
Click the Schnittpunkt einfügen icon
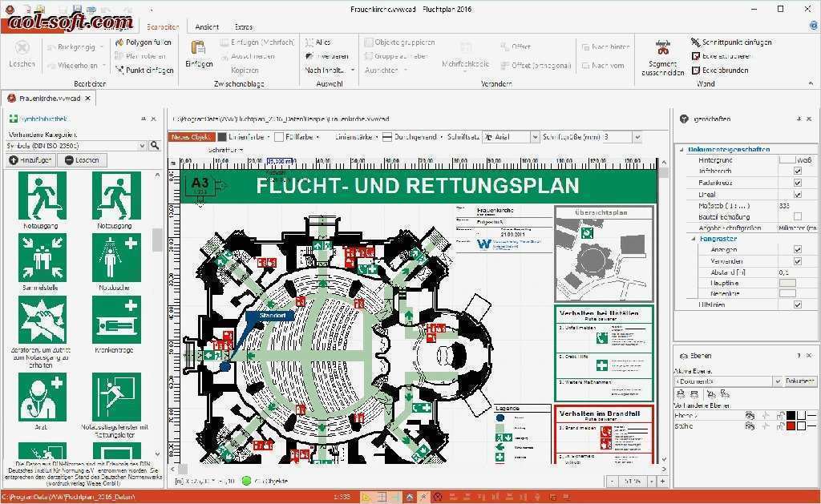(695, 41)
